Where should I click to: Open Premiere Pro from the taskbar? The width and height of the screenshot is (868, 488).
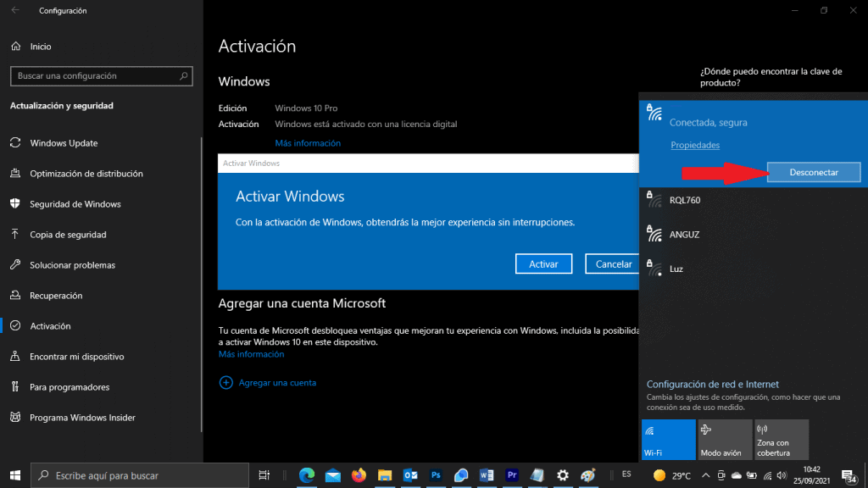(512, 475)
